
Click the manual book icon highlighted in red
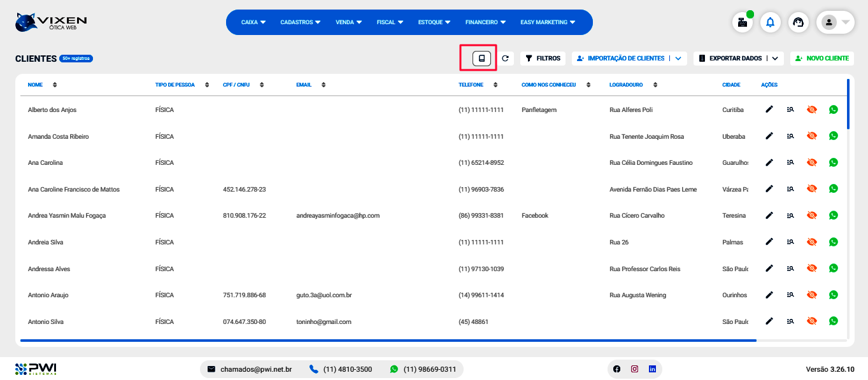(x=482, y=59)
